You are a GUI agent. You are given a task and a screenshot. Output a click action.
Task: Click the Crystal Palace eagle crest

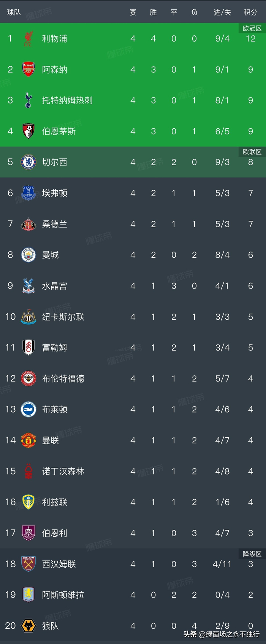tap(28, 285)
